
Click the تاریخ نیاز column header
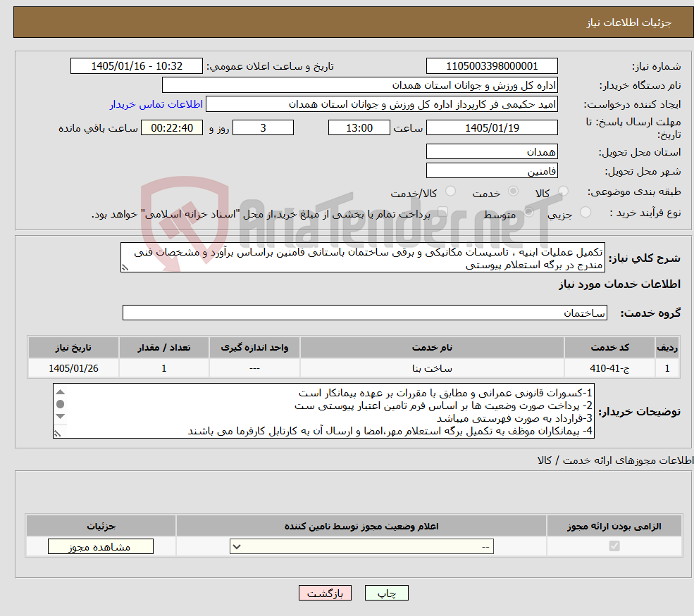coord(73,348)
